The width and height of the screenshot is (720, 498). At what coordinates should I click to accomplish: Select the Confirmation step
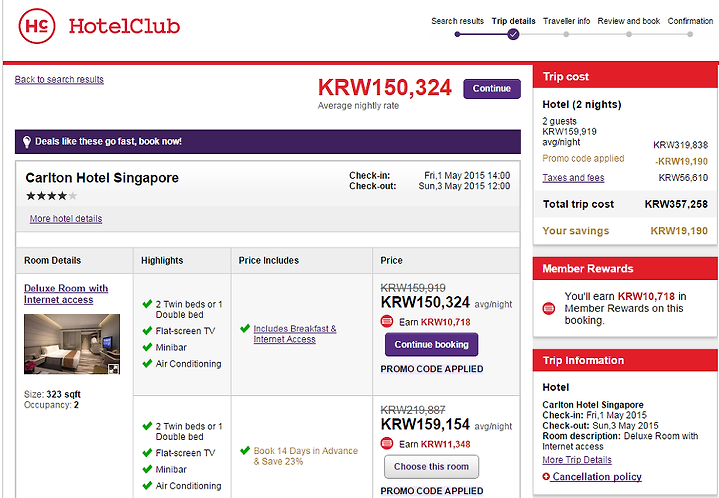pyautogui.click(x=690, y=21)
